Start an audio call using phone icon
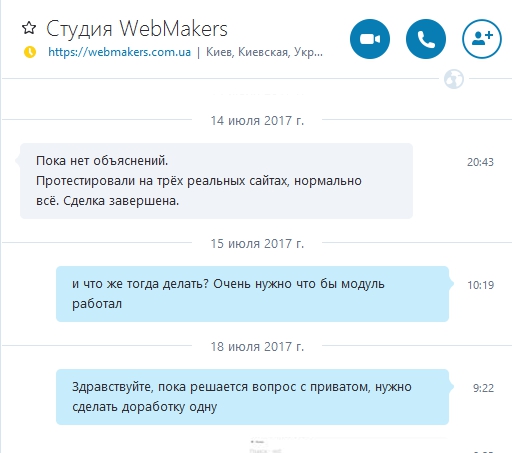 (426, 39)
